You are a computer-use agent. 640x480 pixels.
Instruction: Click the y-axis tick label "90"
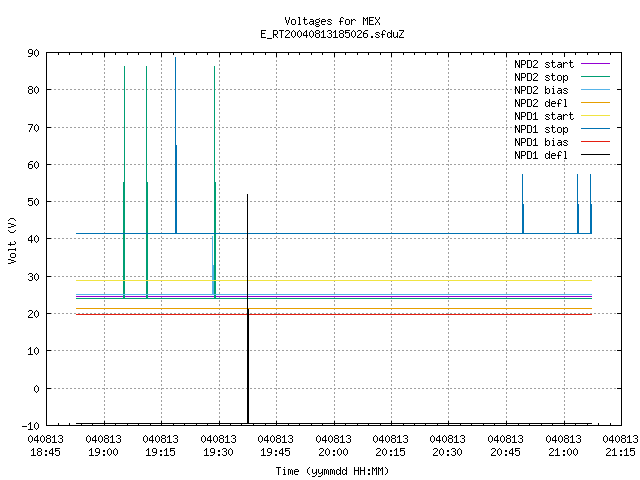[33, 53]
